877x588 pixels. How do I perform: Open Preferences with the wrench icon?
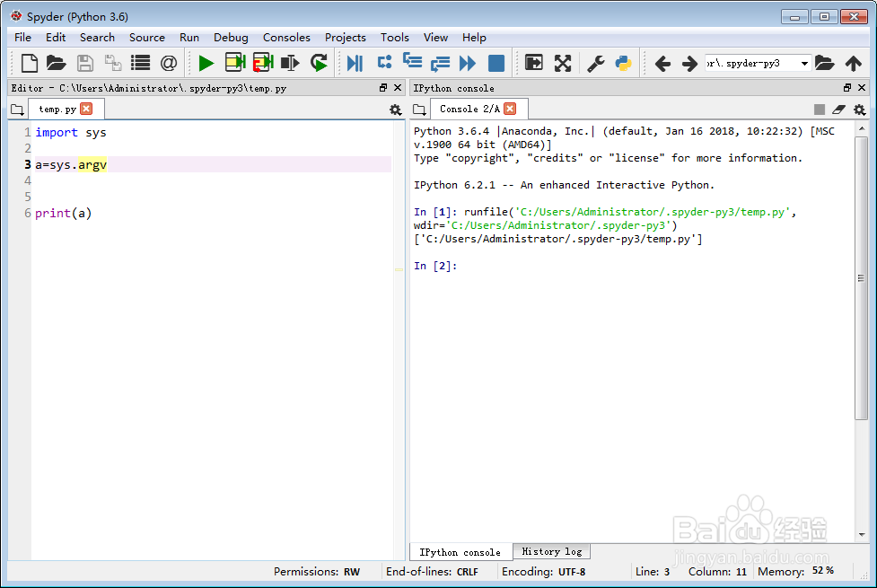coord(596,63)
